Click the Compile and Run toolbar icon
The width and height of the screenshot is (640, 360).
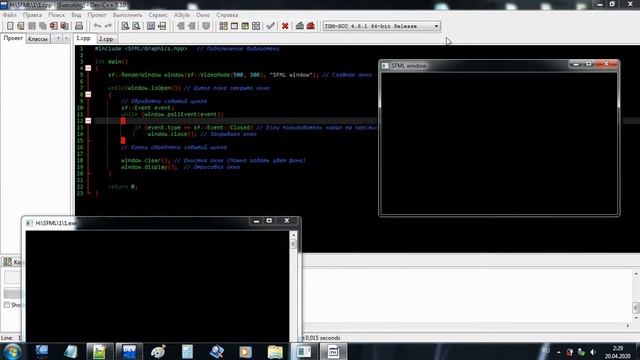point(245,26)
